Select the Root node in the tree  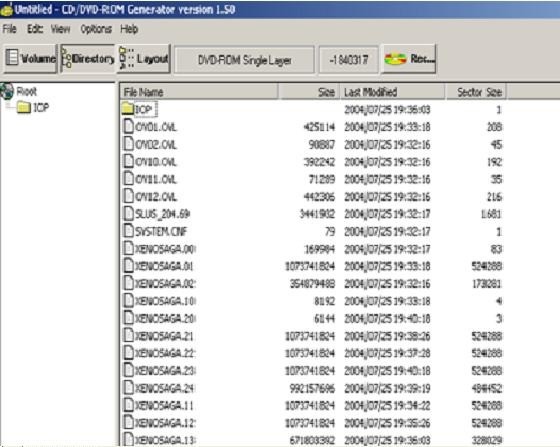click(x=26, y=91)
